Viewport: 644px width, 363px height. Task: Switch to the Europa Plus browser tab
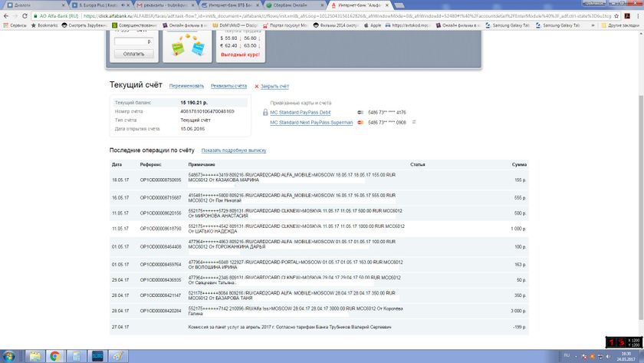(x=87, y=5)
